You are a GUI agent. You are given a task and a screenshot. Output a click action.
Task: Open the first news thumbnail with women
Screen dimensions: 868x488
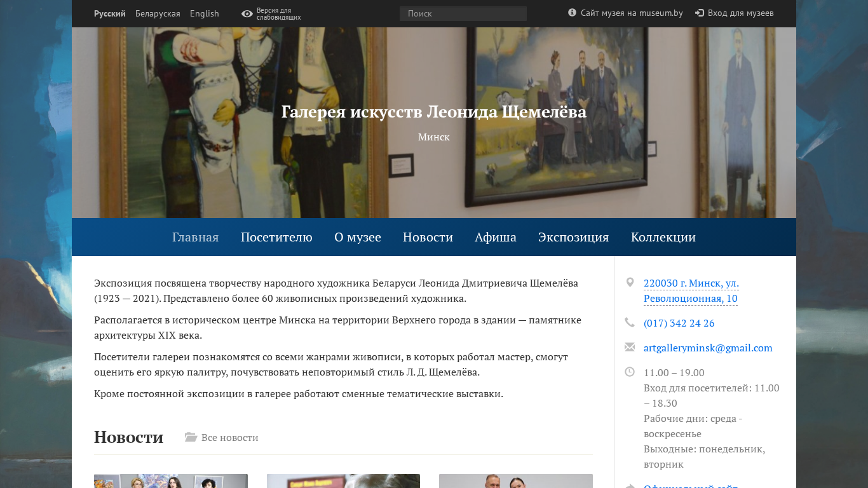tap(171, 481)
